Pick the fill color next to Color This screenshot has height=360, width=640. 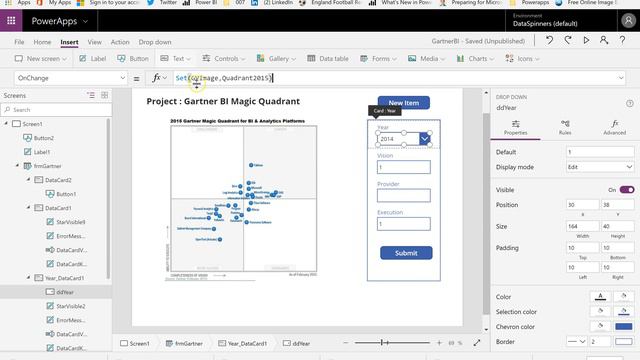(624, 296)
